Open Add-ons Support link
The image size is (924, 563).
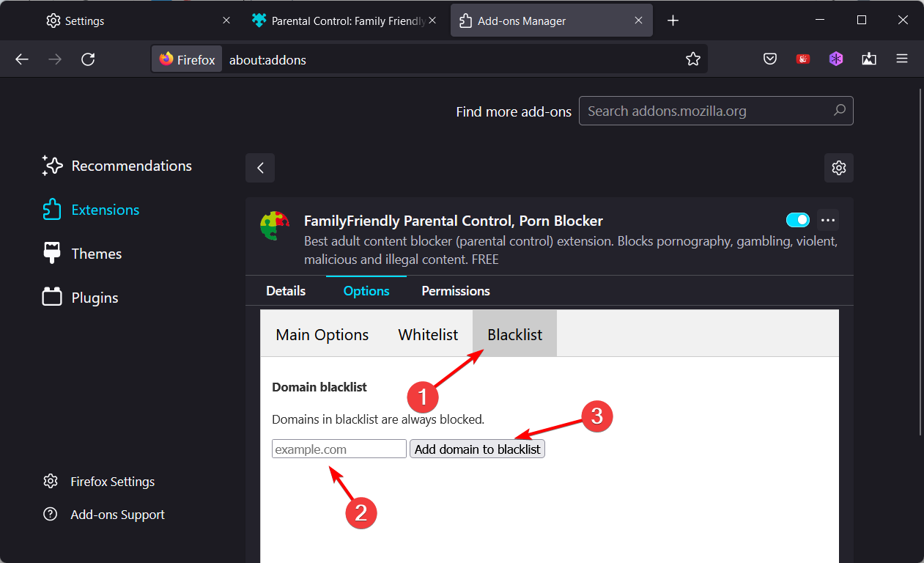104,515
